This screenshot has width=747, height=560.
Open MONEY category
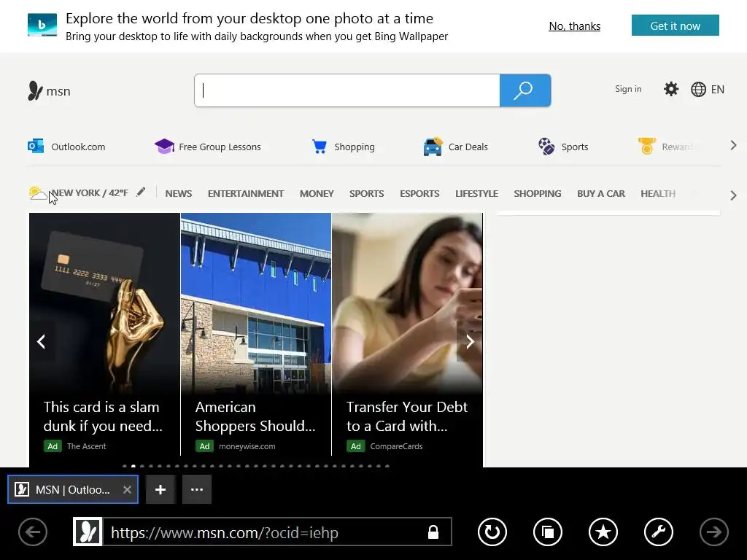[317, 193]
